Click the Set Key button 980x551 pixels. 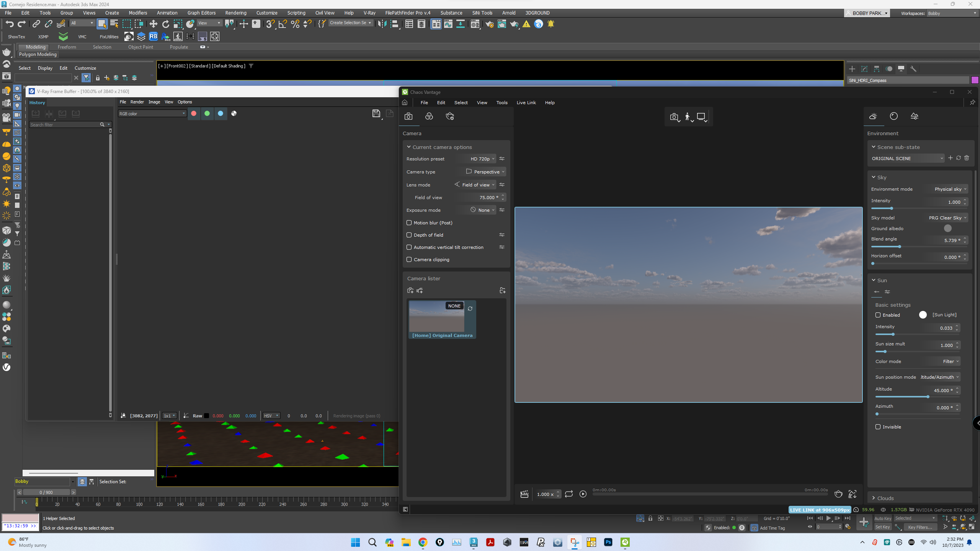point(883,527)
